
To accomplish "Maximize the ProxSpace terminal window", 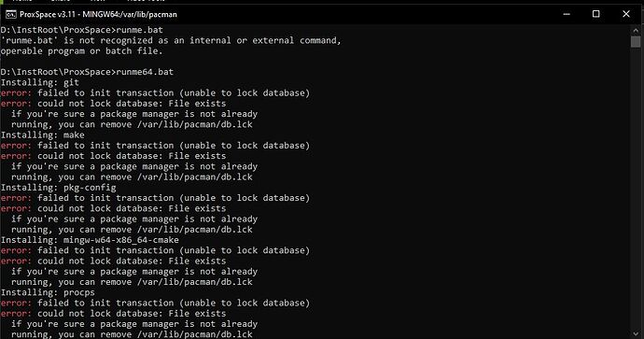I will 596,14.
